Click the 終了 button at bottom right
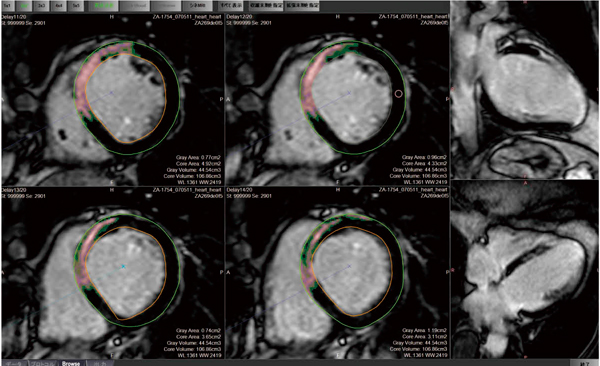Image resolution: width=600 pixels, height=366 pixels. point(584,363)
